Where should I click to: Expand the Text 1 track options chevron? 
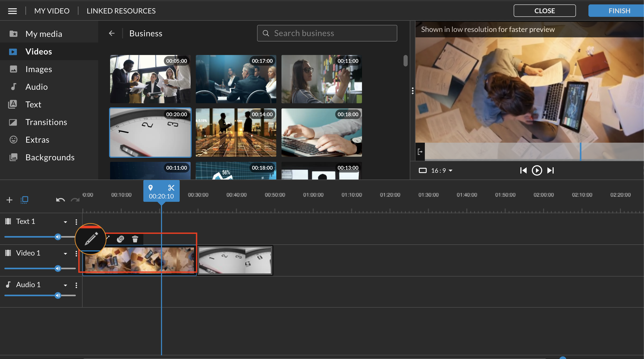[65, 222]
